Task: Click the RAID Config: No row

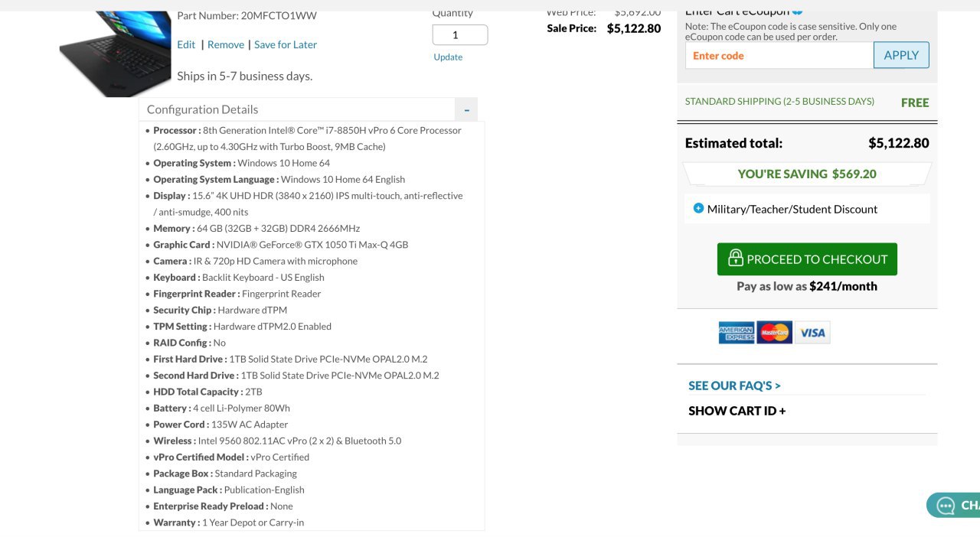Action: pos(189,343)
